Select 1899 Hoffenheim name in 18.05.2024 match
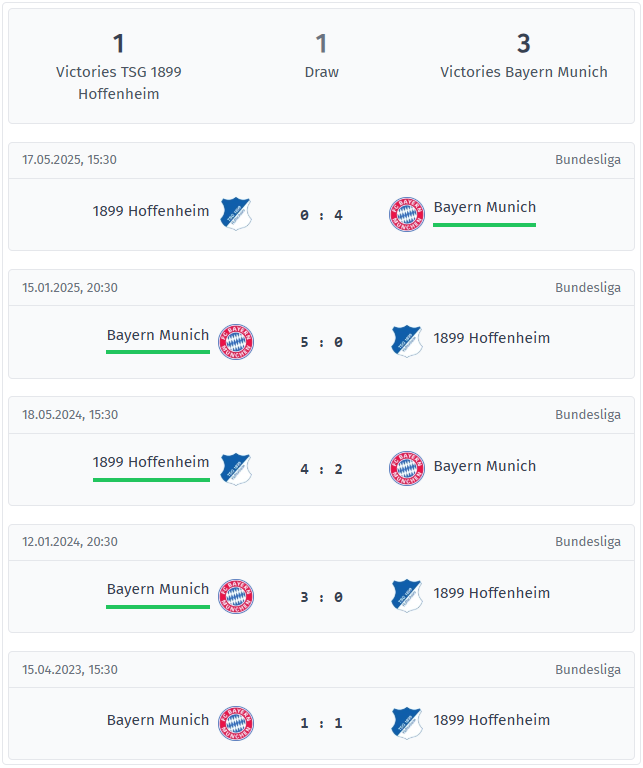This screenshot has width=643, height=768. click(x=151, y=462)
